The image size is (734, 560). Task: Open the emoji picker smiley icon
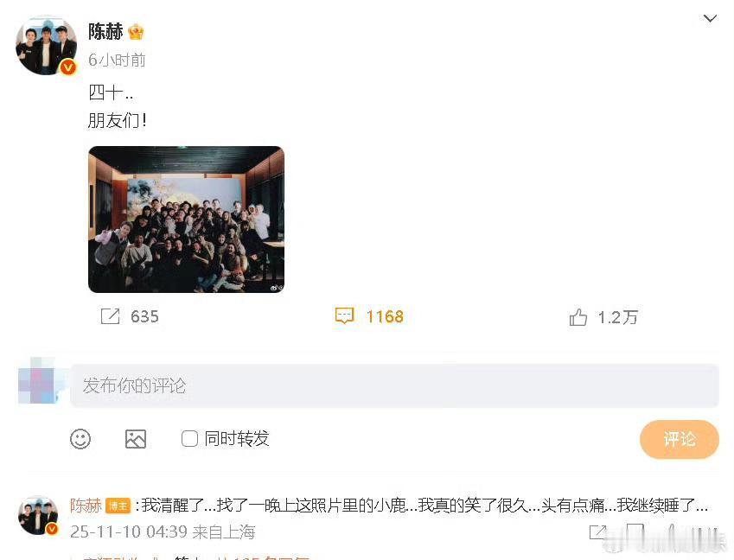tap(80, 439)
